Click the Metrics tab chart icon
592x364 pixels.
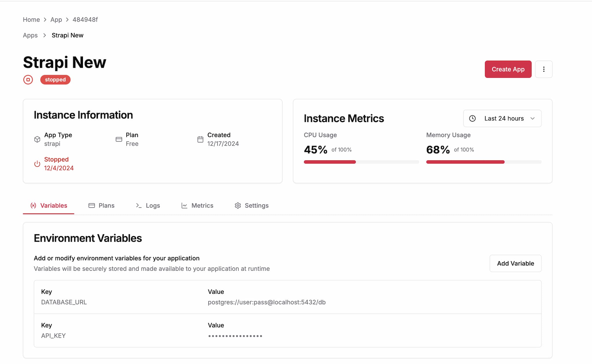pos(184,205)
